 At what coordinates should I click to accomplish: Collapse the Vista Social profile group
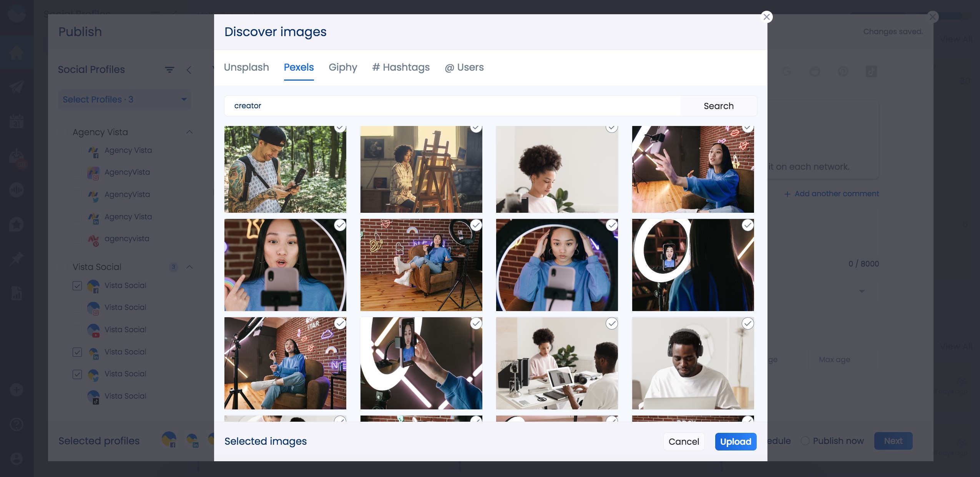(x=189, y=267)
